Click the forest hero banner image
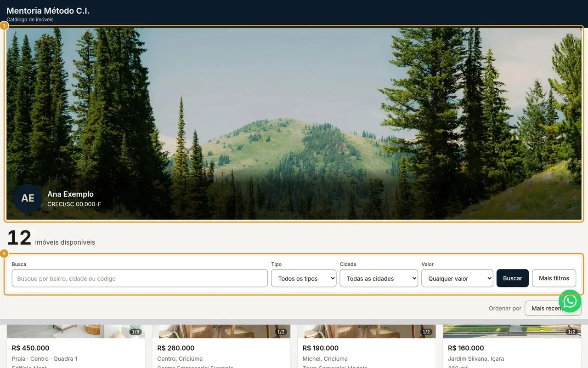 click(x=294, y=124)
